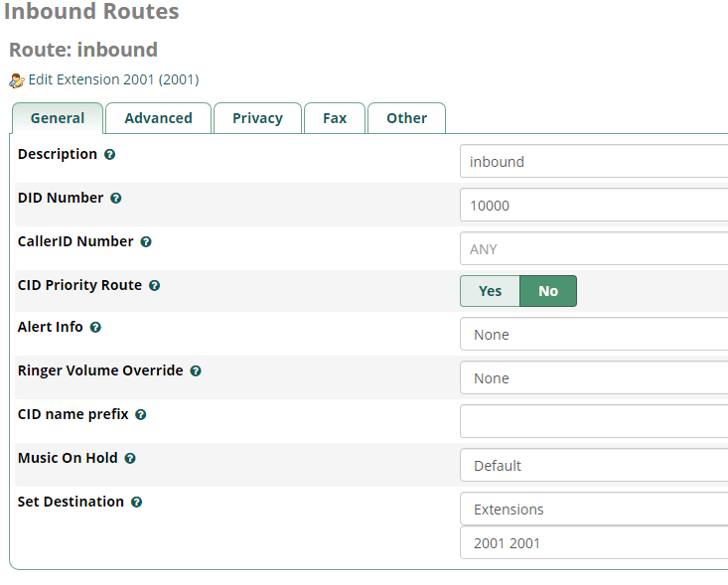Click the Alert Info label
This screenshot has height=585, width=728.
(50, 327)
